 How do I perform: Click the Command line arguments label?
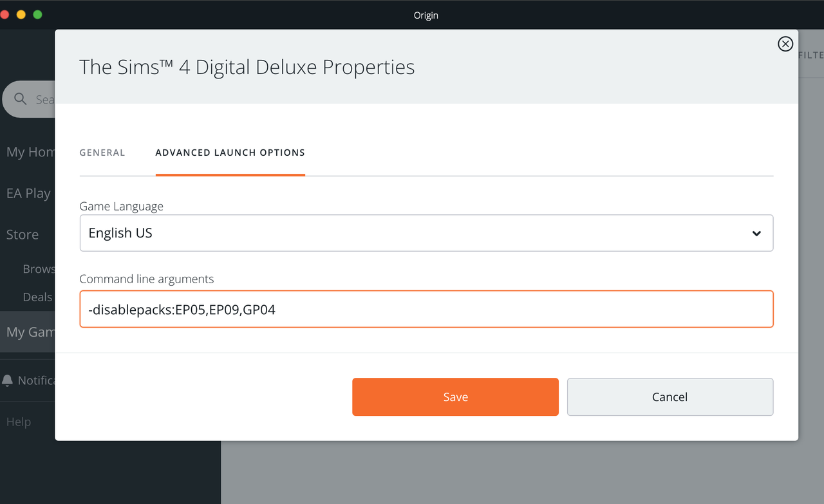pos(147,279)
